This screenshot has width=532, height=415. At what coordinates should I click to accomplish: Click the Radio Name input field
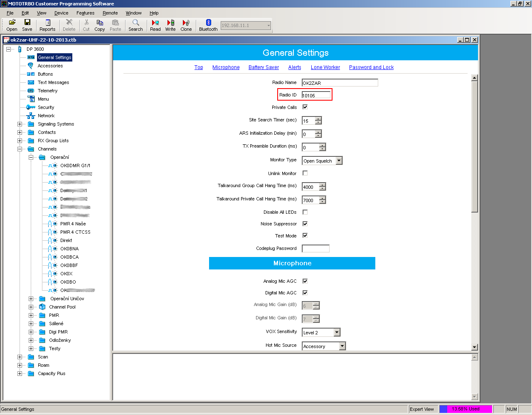[340, 83]
